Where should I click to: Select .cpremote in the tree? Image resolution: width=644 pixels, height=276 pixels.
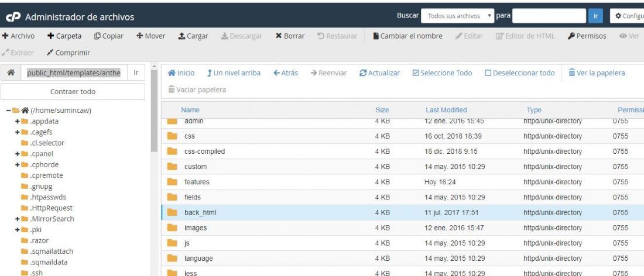(46, 175)
